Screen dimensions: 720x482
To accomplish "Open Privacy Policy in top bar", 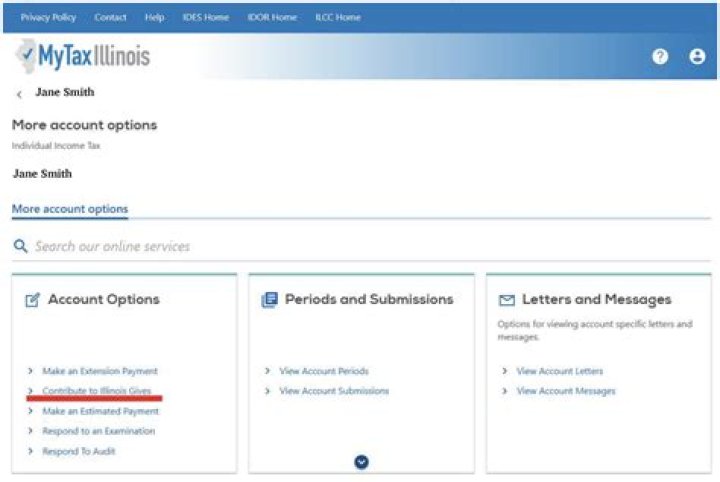I will pos(48,17).
